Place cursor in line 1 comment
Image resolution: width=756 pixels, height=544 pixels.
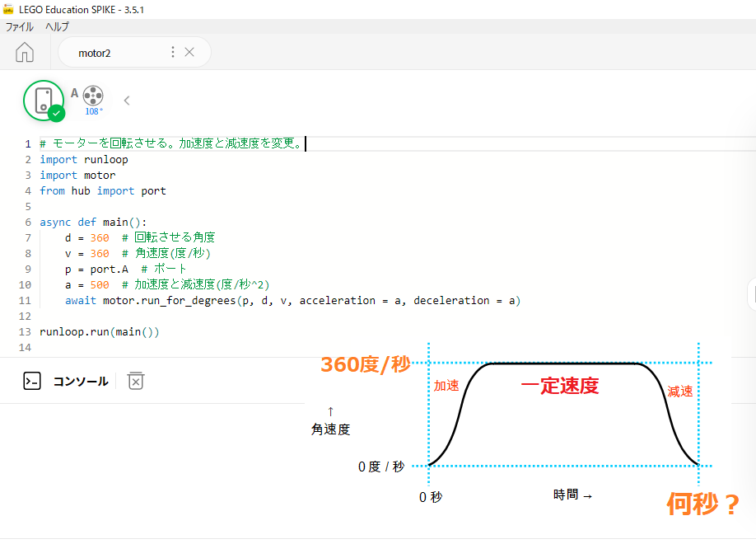172,143
